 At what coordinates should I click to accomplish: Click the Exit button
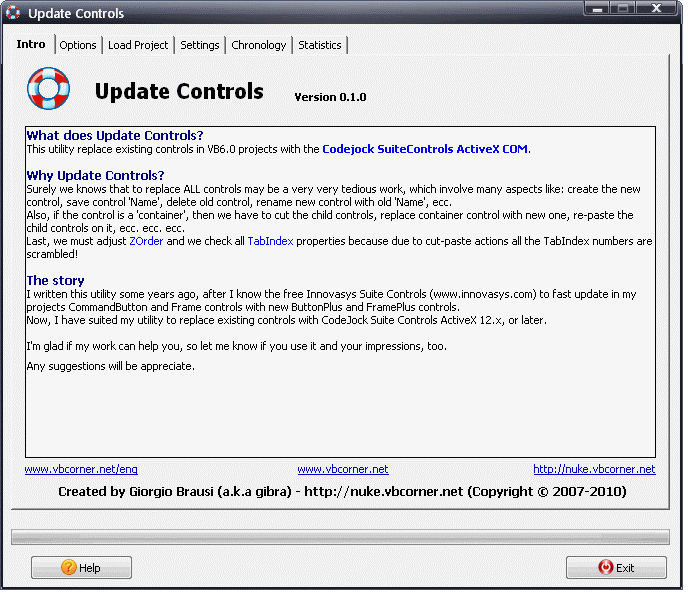coord(616,567)
